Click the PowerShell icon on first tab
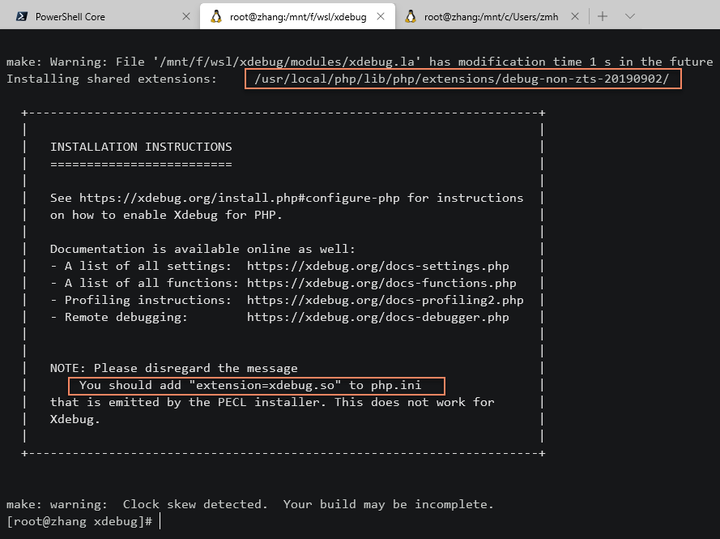720x539 pixels. coord(21,17)
